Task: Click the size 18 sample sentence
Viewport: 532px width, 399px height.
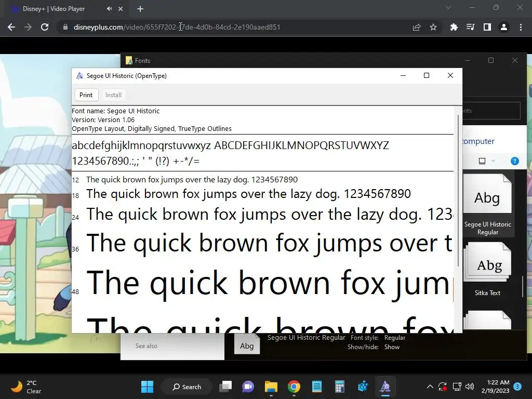Action: (249, 194)
